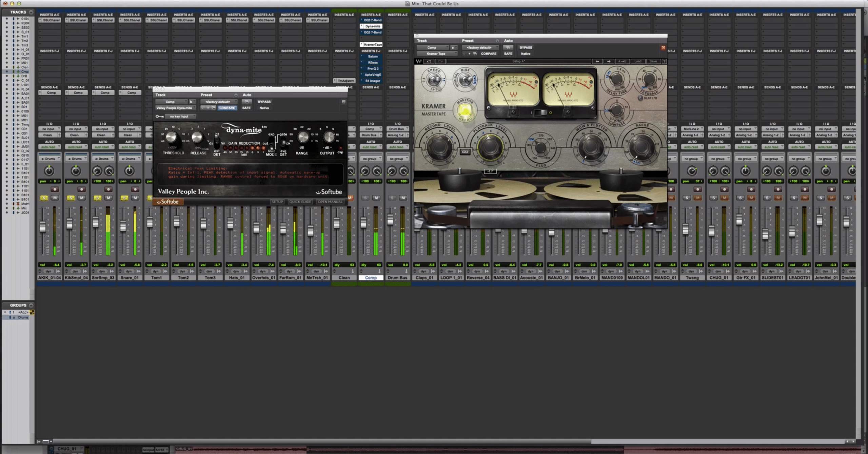Select the KramerTape insert on Comp channel
Screen dimensions: 868x454
click(x=371, y=44)
